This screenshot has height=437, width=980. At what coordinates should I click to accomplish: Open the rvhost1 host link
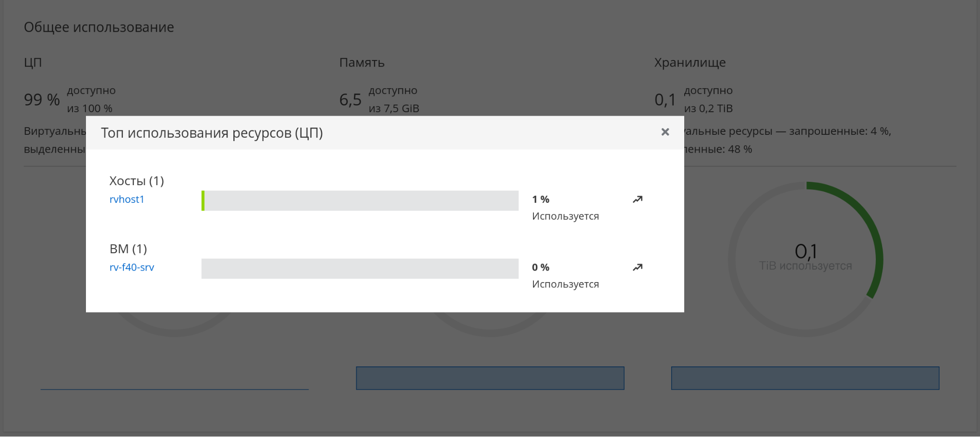point(127,200)
